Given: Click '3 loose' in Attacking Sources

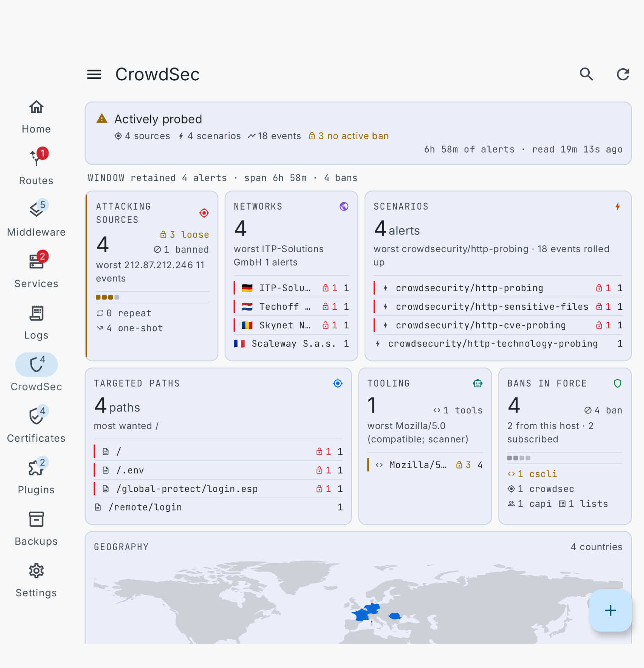Looking at the screenshot, I should tap(185, 234).
